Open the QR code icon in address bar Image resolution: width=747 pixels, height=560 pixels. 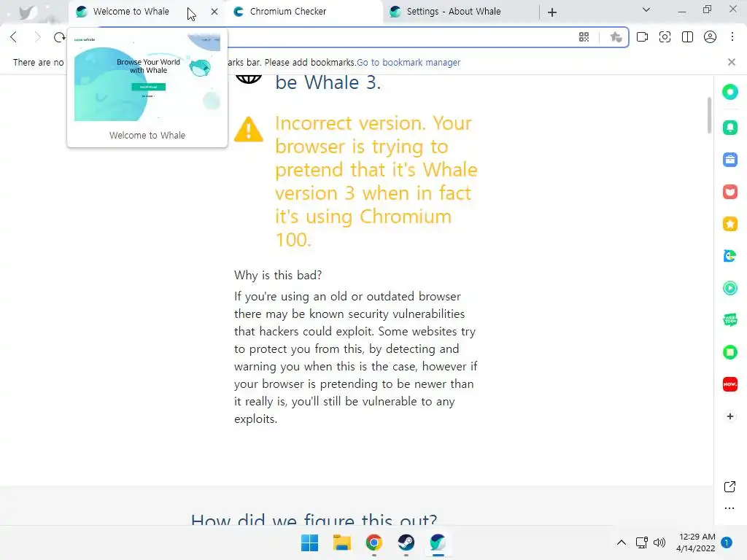click(x=584, y=37)
